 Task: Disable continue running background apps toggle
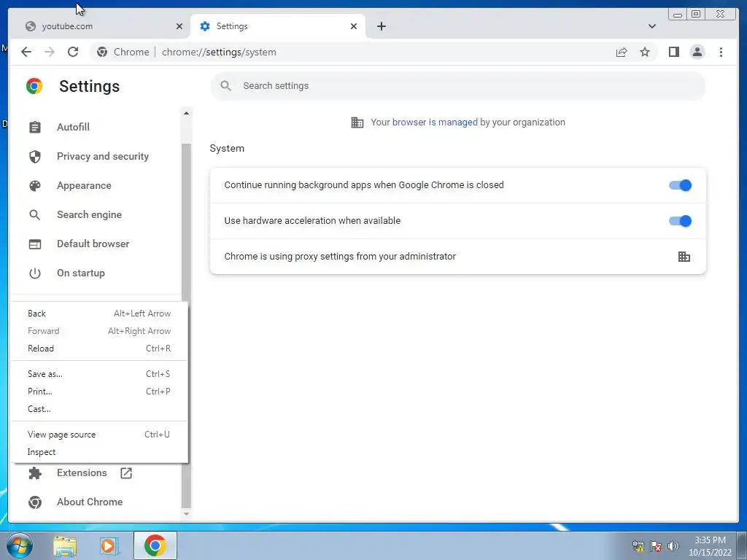(x=680, y=185)
